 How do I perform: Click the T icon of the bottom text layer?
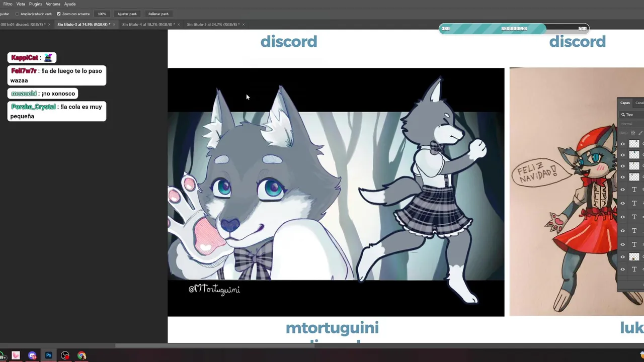(634, 269)
